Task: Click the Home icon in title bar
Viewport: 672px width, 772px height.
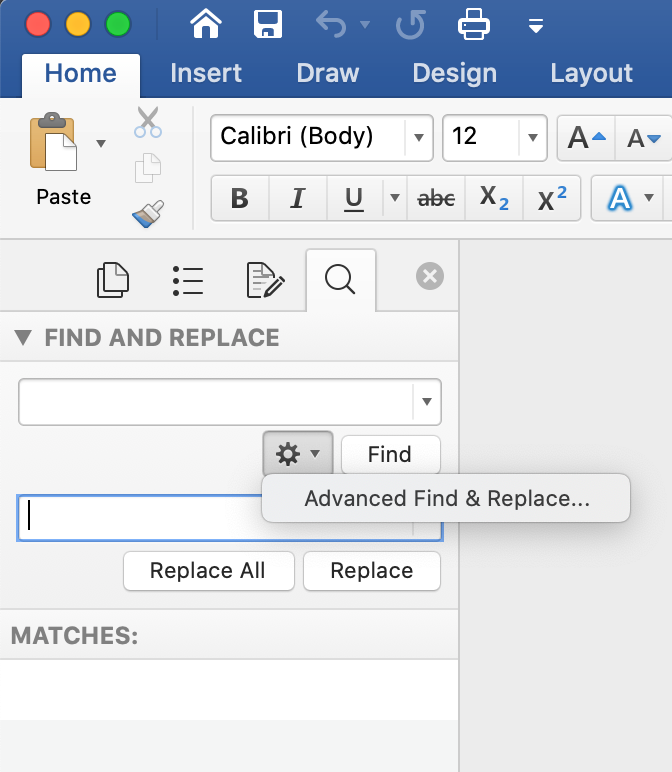Action: pyautogui.click(x=206, y=24)
